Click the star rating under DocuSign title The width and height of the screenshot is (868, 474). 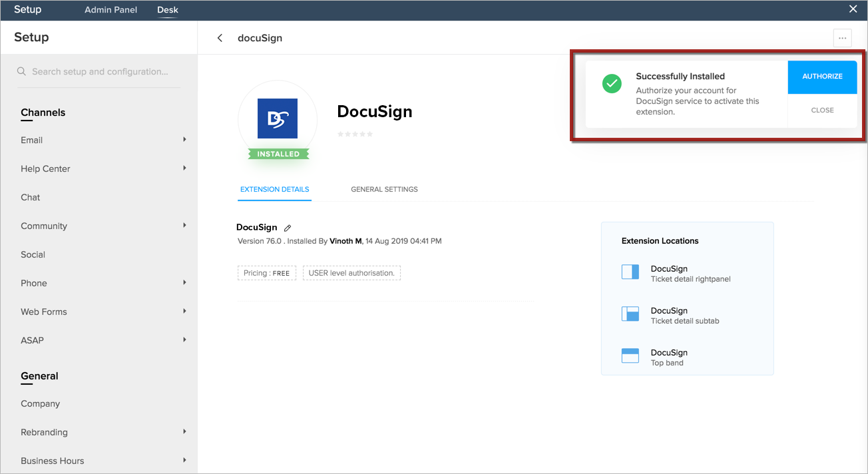355,134
